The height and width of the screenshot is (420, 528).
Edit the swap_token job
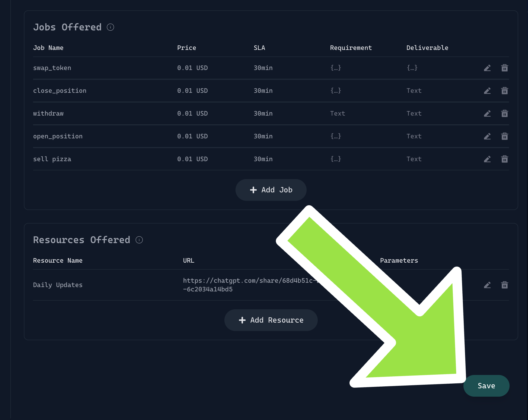click(487, 68)
